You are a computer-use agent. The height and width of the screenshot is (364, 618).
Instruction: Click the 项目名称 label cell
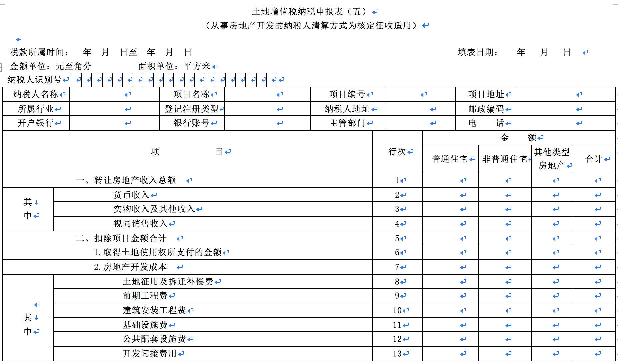click(192, 94)
